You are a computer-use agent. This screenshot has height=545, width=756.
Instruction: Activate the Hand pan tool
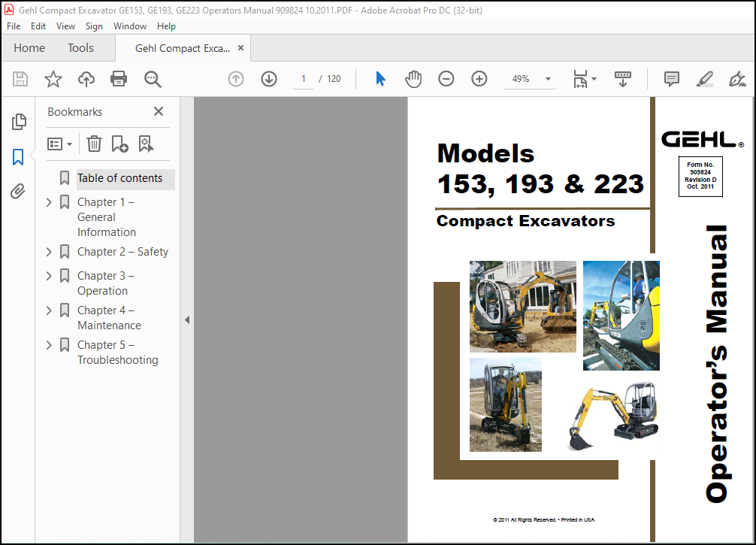pos(413,79)
